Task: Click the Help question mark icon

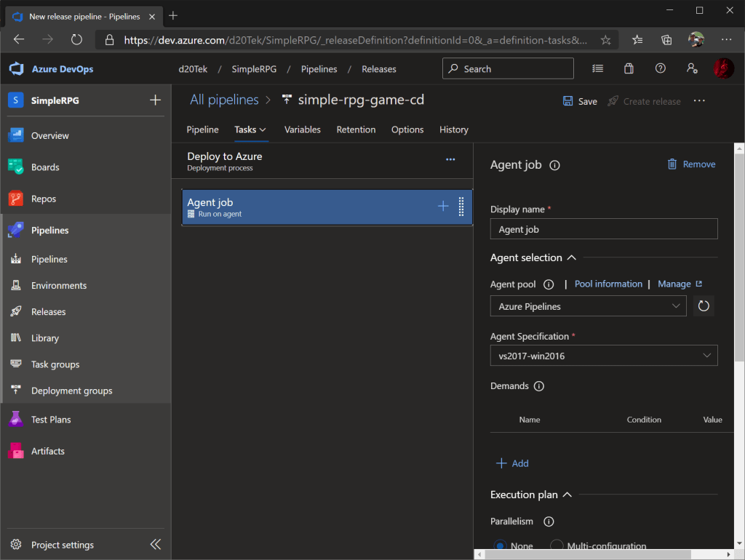Action: click(660, 69)
